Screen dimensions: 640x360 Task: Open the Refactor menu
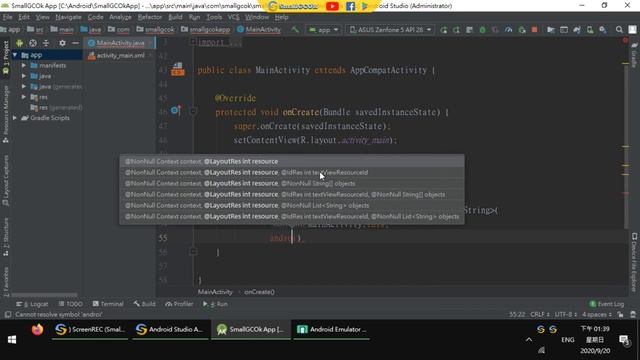coord(150,17)
